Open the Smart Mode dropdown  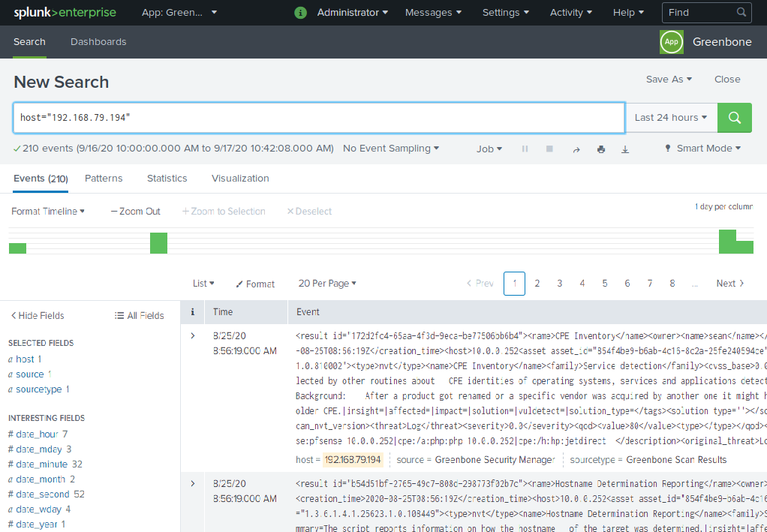pyautogui.click(x=702, y=149)
